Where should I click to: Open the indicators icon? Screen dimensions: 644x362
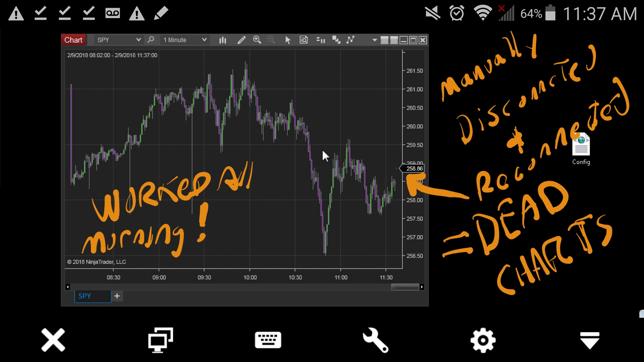[x=336, y=40]
